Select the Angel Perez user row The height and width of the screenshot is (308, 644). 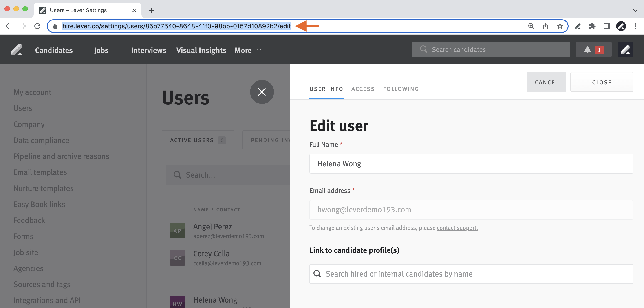click(x=227, y=231)
